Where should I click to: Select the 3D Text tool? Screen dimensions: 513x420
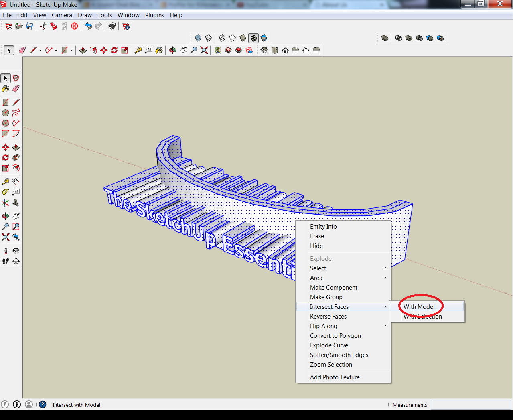(16, 203)
